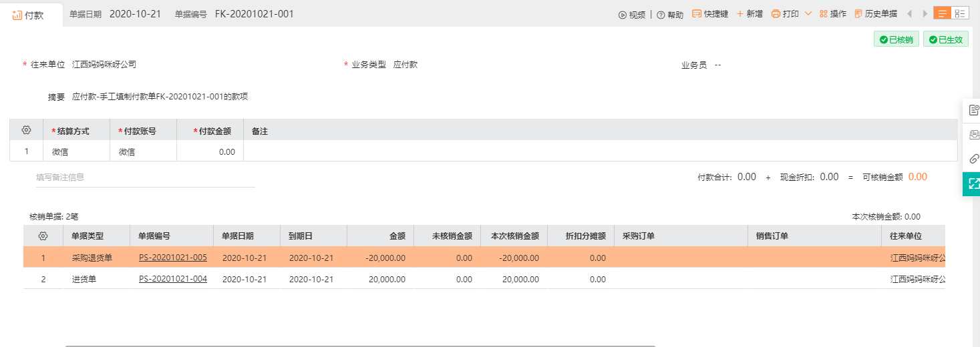Switch to list layout view toggle
This screenshot has height=347, width=980.
[943, 13]
